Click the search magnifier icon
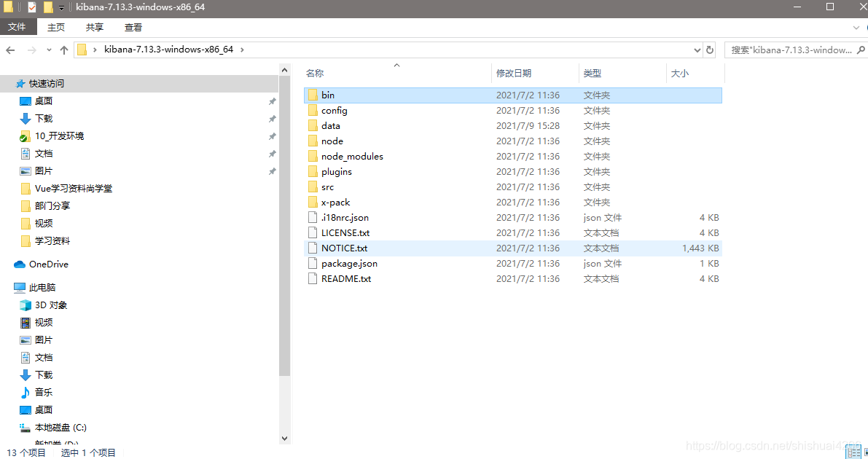 [x=860, y=50]
